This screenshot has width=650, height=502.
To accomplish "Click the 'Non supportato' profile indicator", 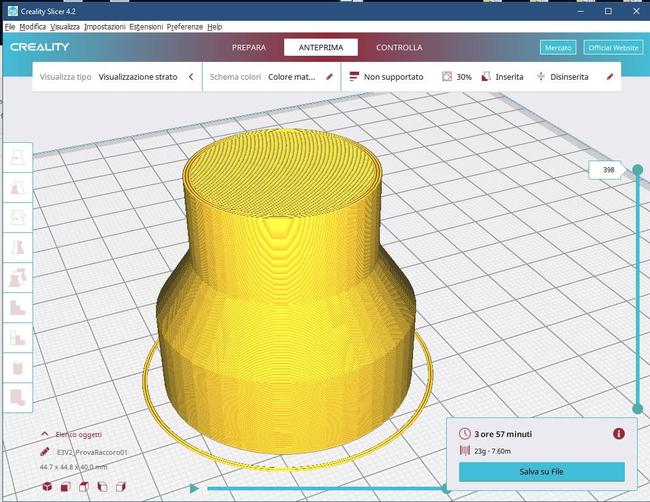I will [x=386, y=76].
